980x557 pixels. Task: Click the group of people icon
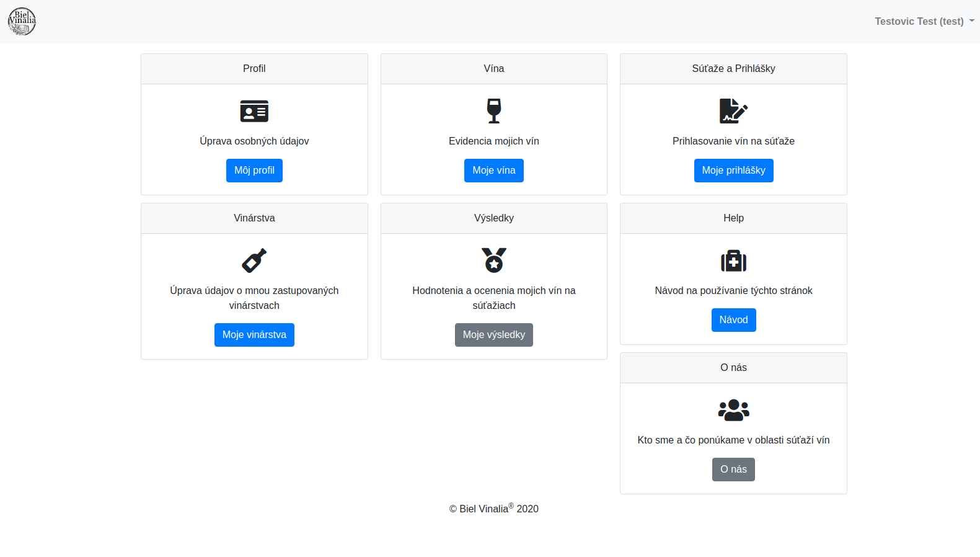pyautogui.click(x=734, y=410)
